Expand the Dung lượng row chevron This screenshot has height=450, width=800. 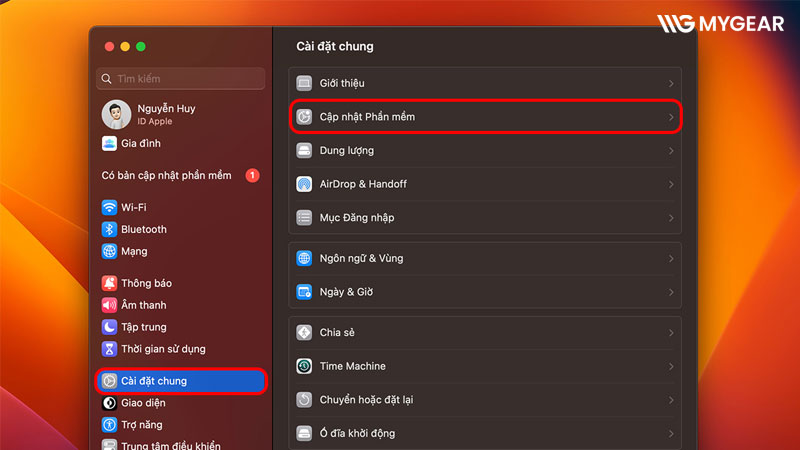(x=671, y=150)
